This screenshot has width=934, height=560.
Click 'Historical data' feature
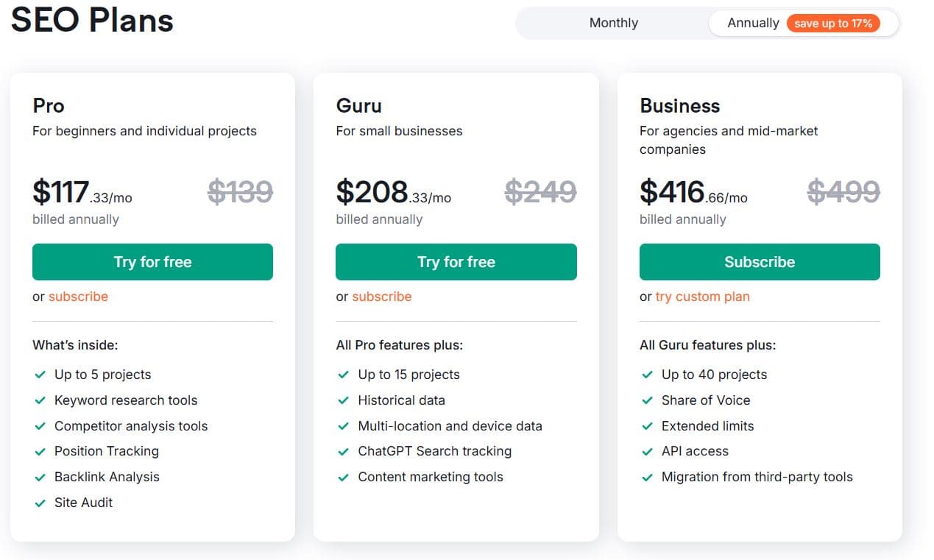pyautogui.click(x=401, y=400)
